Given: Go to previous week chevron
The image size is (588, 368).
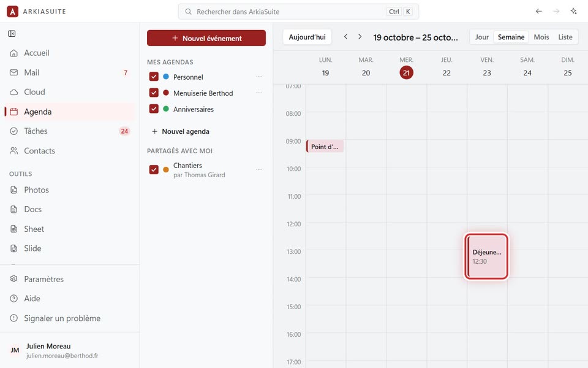Looking at the screenshot, I should tap(345, 37).
